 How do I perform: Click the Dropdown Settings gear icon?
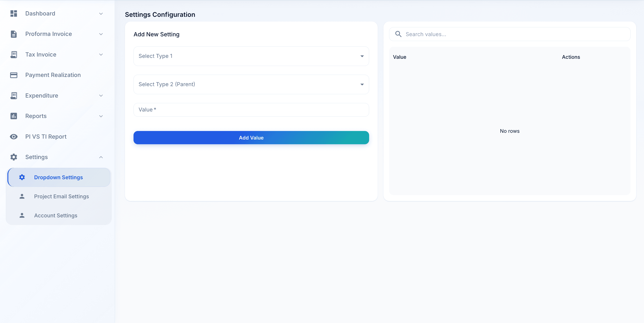(22, 177)
